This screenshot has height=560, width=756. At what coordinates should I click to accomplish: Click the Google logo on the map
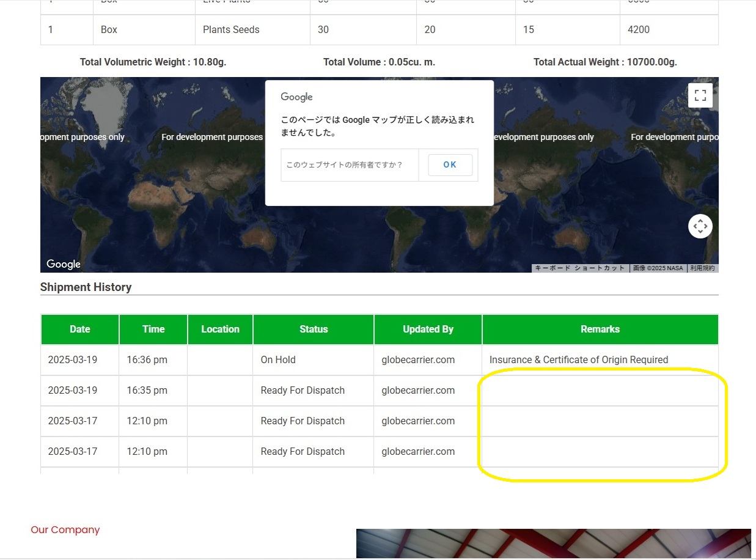pyautogui.click(x=64, y=264)
